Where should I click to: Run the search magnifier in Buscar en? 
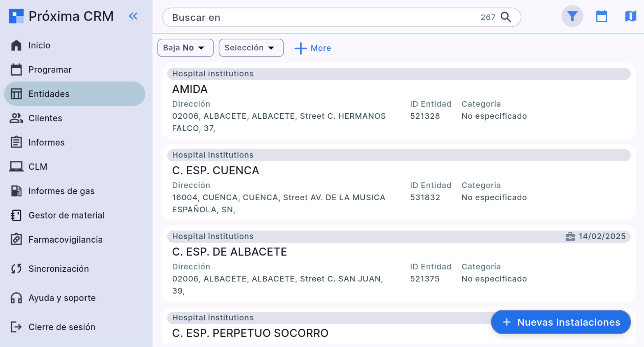pos(506,17)
